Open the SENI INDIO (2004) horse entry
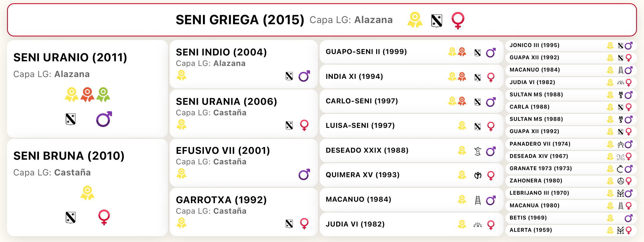This screenshot has width=644, height=242. pyautogui.click(x=244, y=64)
